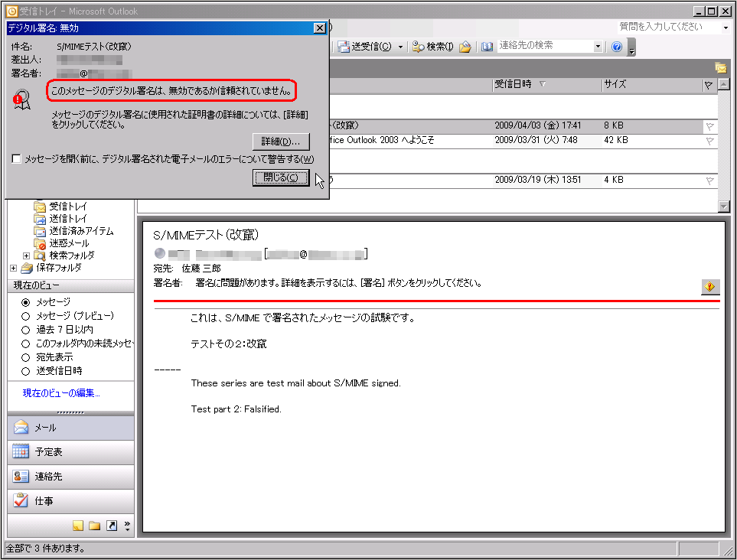Select the メッセージ view radio button

26,302
